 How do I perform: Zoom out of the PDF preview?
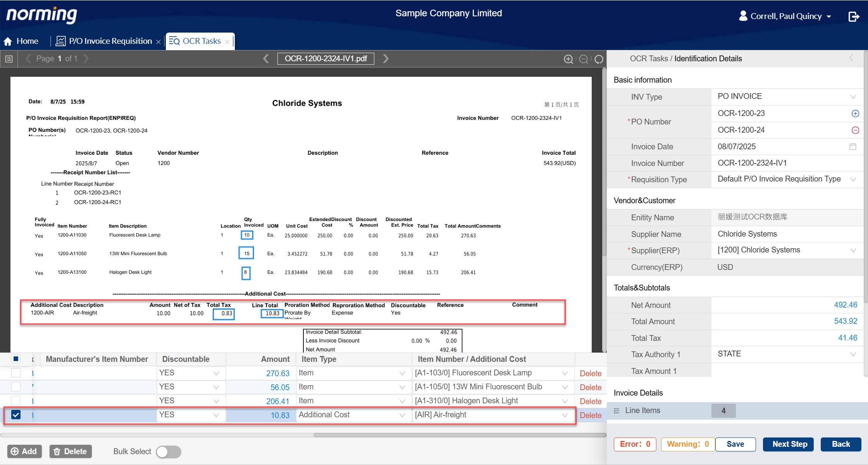(x=584, y=59)
